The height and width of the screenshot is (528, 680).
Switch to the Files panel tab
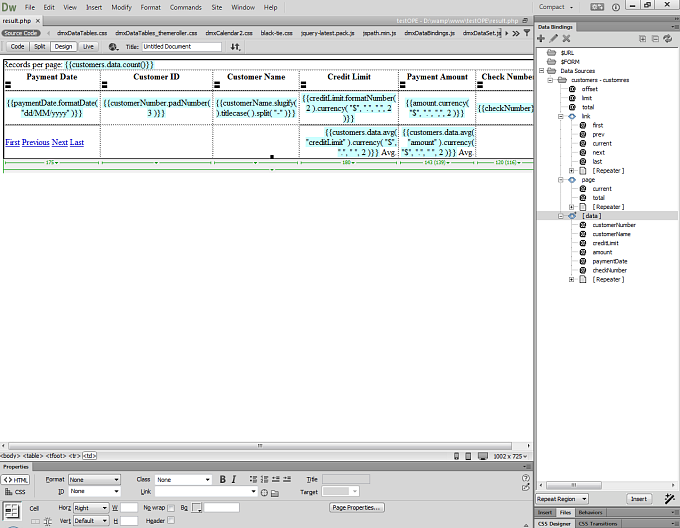tap(565, 512)
